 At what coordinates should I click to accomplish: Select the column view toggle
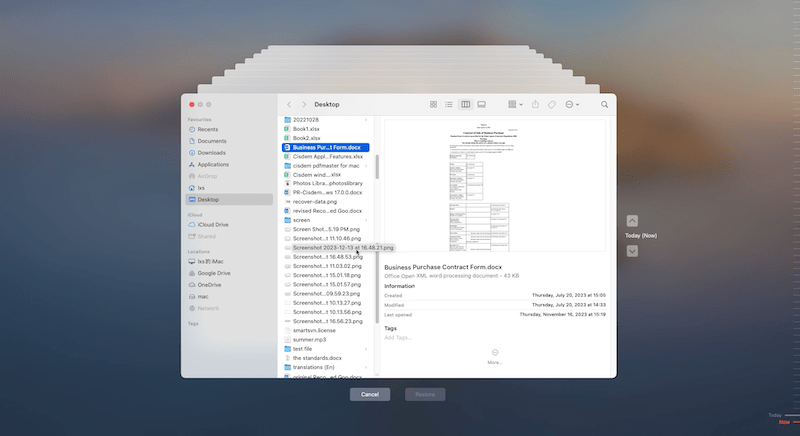point(465,104)
